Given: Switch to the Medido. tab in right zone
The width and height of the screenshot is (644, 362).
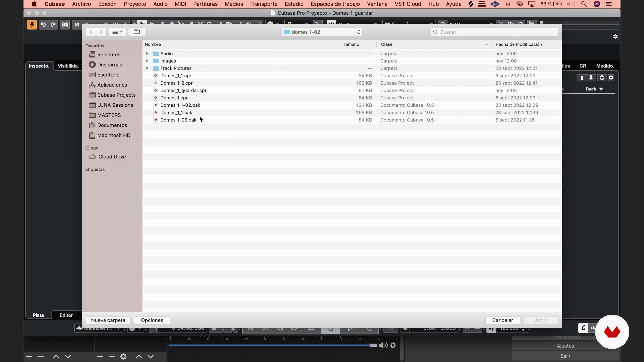Looking at the screenshot, I should pyautogui.click(x=605, y=66).
